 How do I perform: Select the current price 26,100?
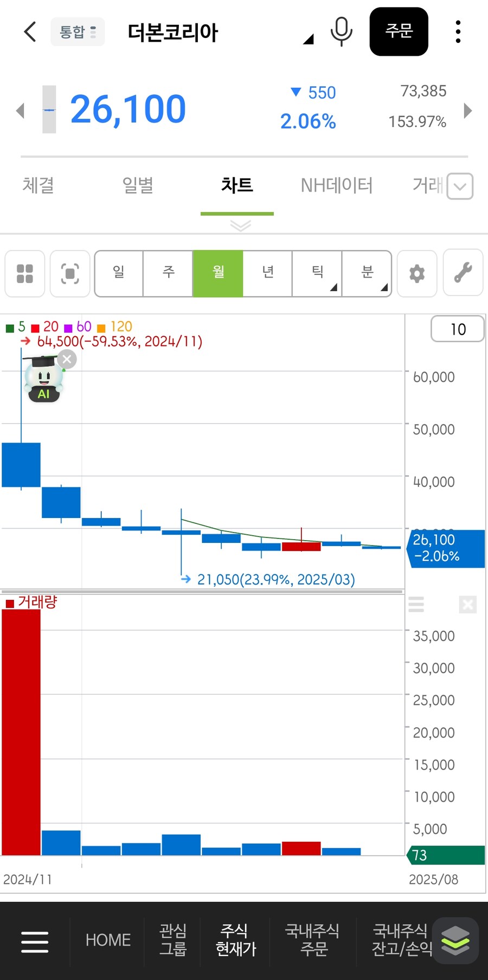pyautogui.click(x=128, y=110)
